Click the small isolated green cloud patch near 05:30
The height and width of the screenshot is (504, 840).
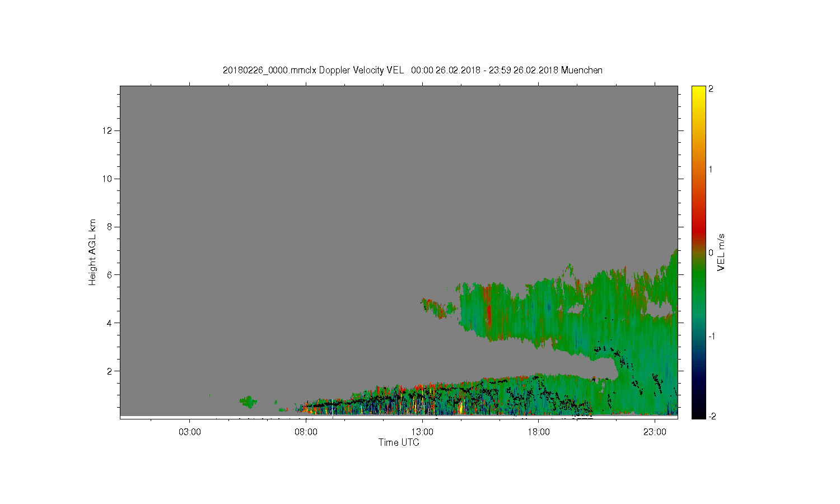(x=248, y=401)
